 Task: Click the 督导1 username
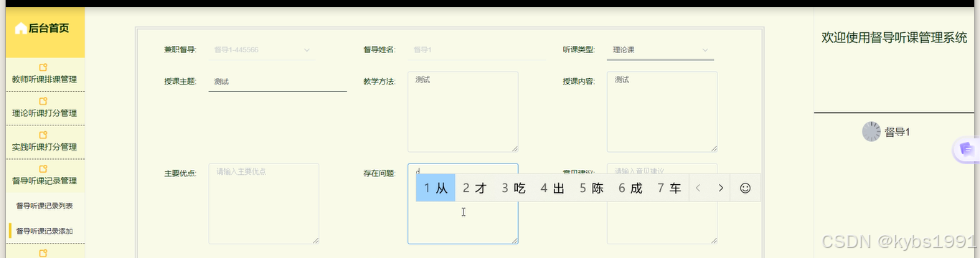897,132
